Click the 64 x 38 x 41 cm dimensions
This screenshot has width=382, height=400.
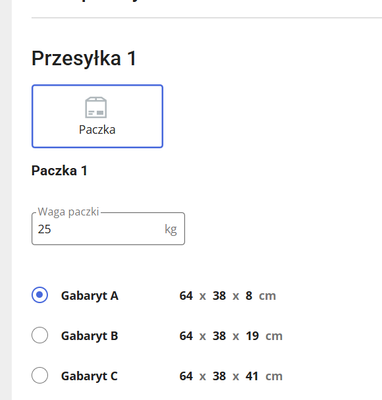[x=231, y=376]
